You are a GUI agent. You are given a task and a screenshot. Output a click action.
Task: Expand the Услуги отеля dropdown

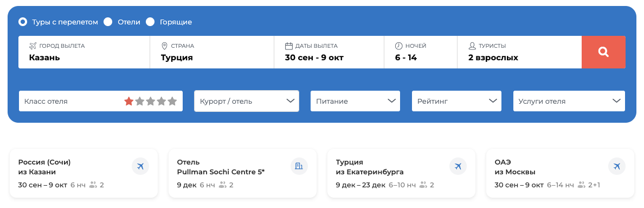569,101
